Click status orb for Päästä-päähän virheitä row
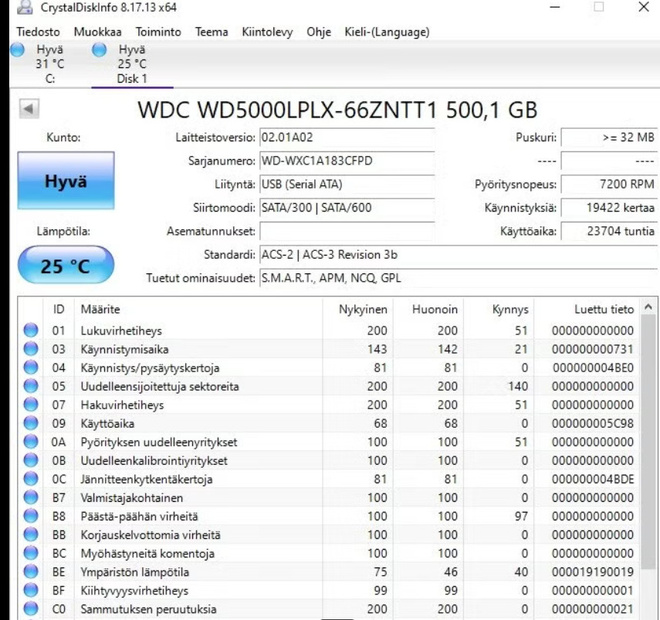Screen dimensions: 660x620 click(31, 516)
